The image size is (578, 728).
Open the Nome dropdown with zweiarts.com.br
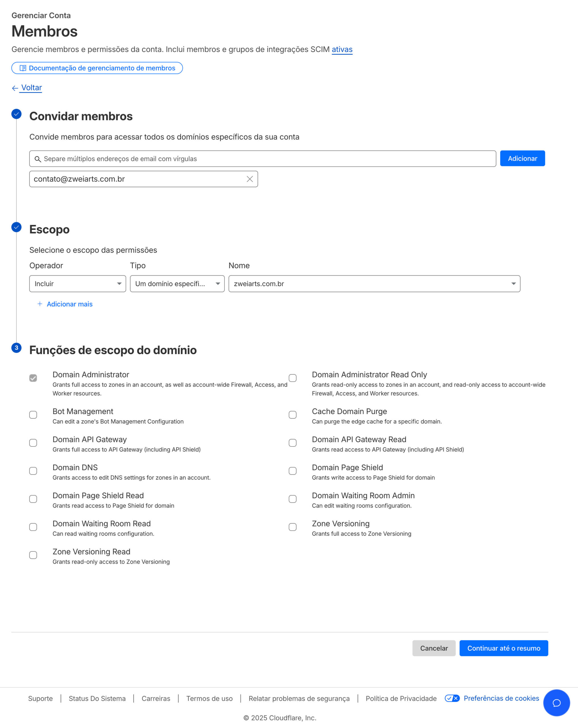coord(374,284)
